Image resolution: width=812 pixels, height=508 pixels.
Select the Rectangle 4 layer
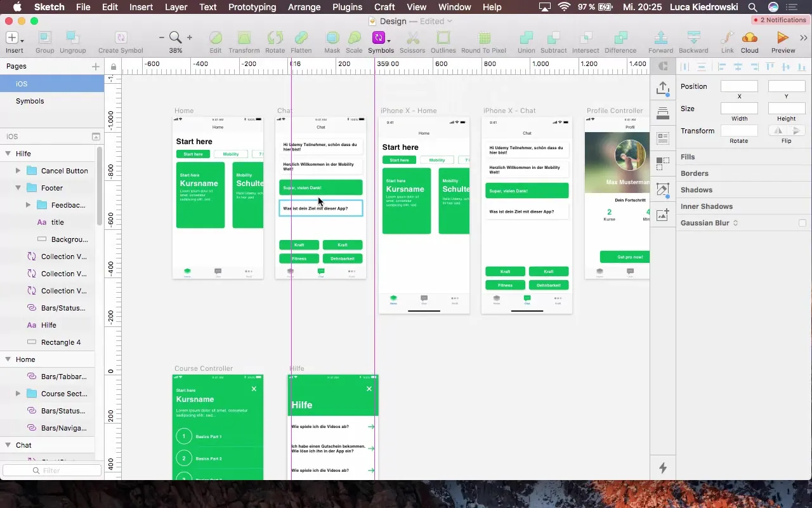(x=48, y=342)
